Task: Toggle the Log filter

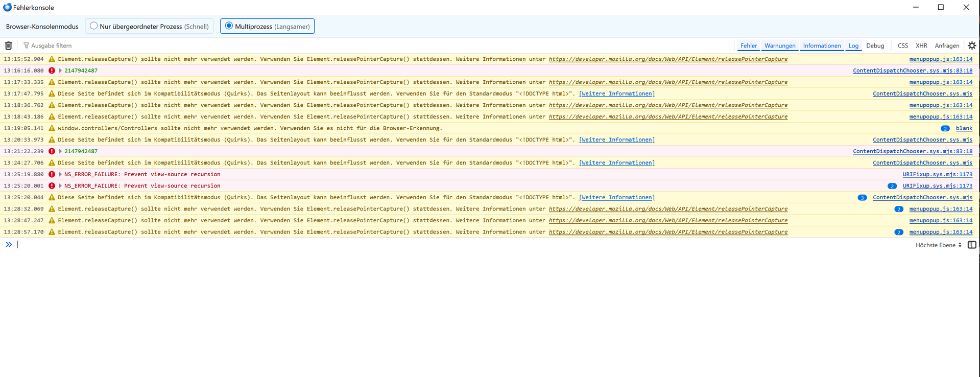Action: tap(853, 45)
